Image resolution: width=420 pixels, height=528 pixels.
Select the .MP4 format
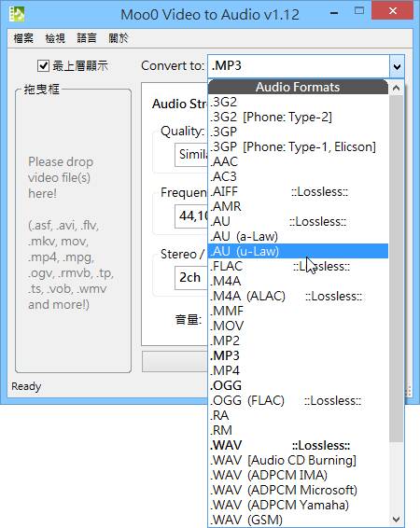click(x=298, y=370)
